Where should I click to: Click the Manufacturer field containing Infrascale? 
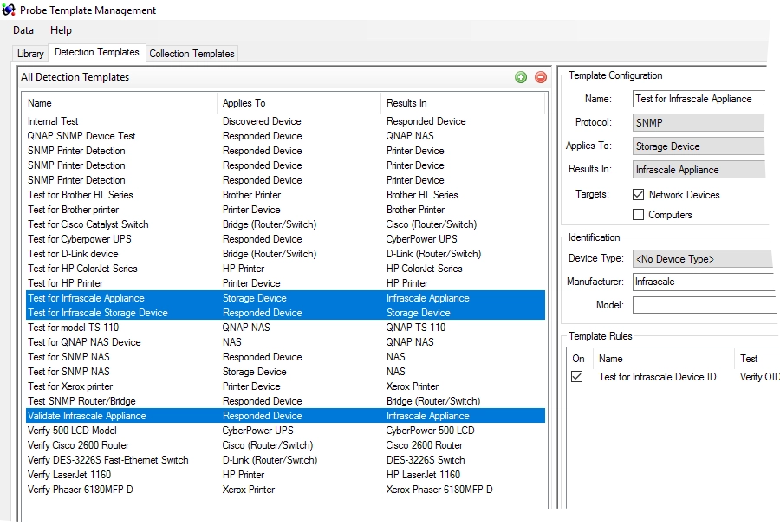(x=704, y=282)
